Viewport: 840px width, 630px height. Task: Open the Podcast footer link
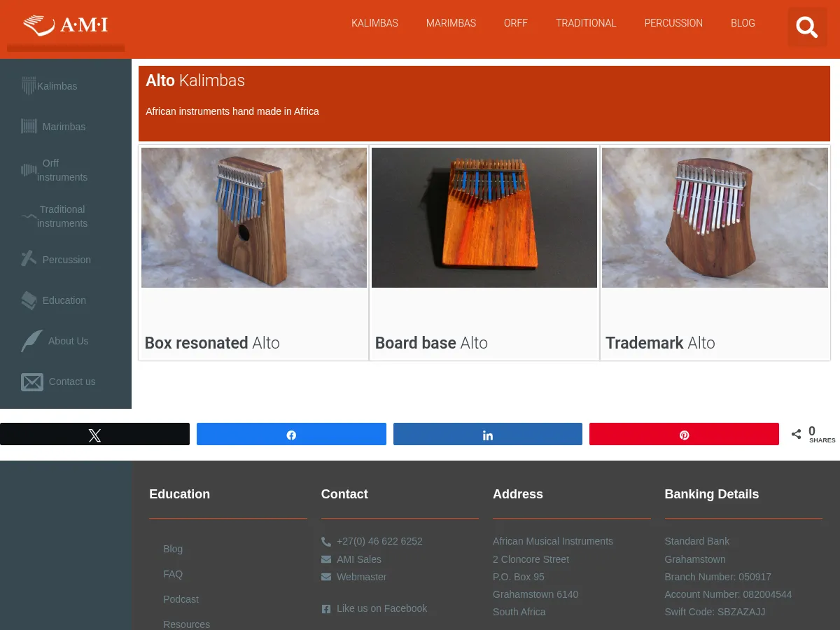[181, 599]
